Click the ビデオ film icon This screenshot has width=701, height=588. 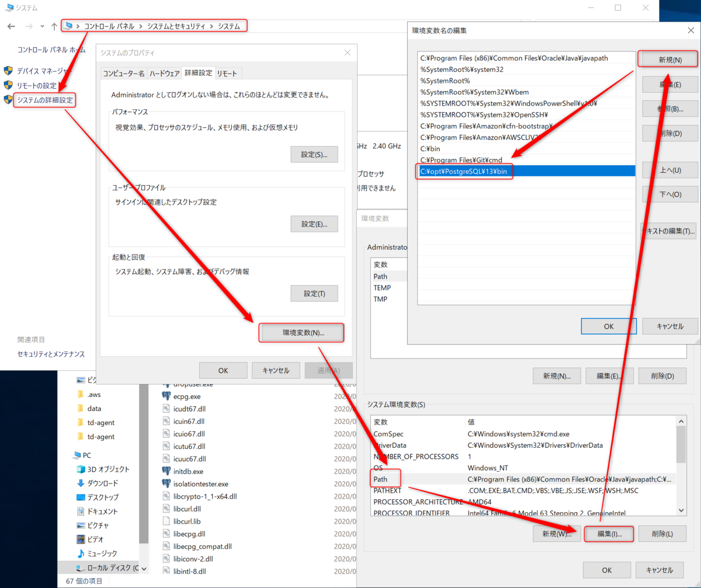coord(81,539)
